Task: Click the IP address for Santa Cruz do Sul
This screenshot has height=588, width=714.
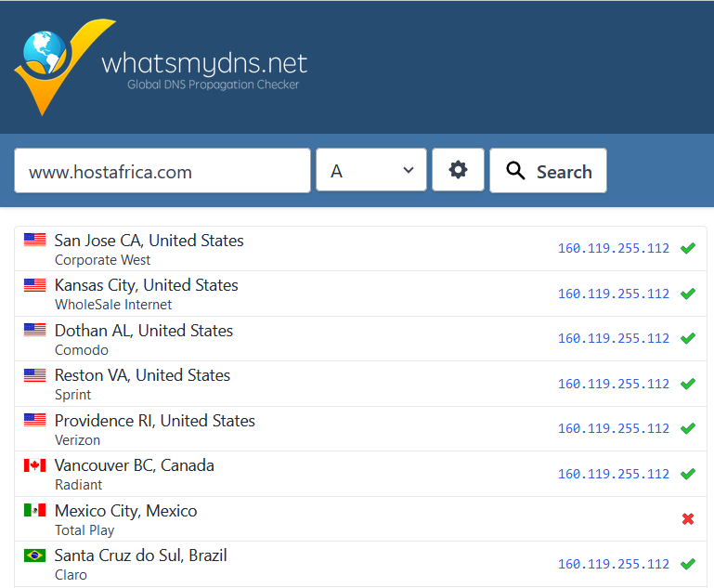Action: tap(613, 564)
